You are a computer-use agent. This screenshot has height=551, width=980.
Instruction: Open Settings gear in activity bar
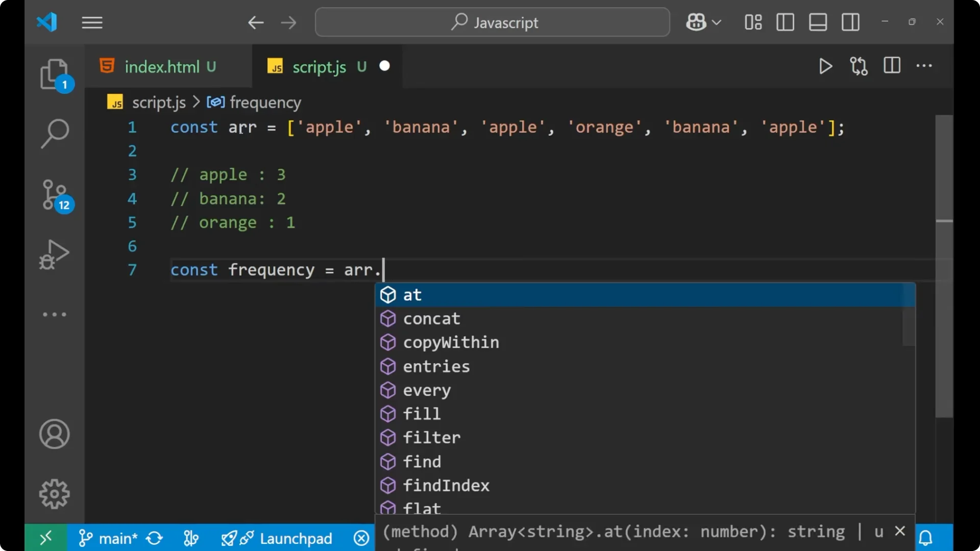point(54,493)
